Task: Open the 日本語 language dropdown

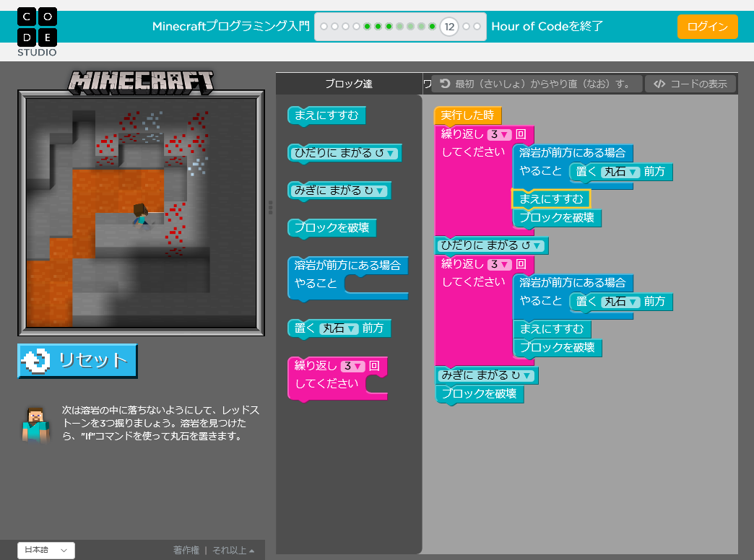Action: tap(46, 550)
